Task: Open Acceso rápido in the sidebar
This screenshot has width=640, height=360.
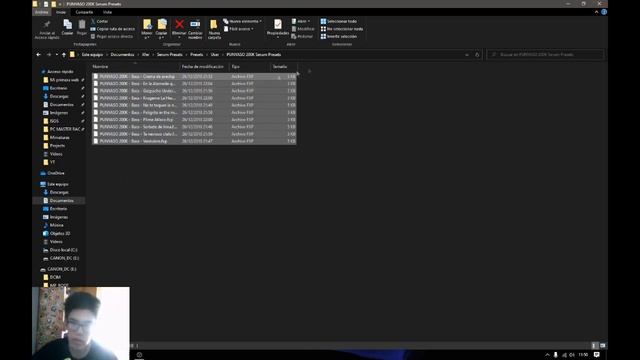Action: pyautogui.click(x=60, y=72)
